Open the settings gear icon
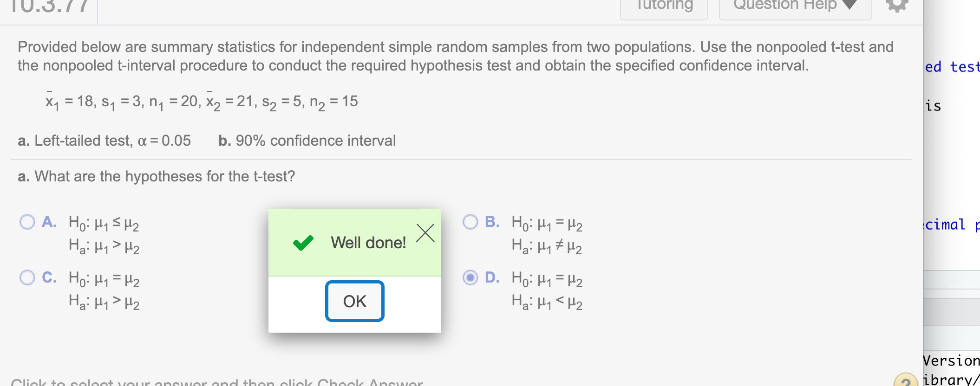Viewport: 980px width, 386px height. (x=897, y=5)
